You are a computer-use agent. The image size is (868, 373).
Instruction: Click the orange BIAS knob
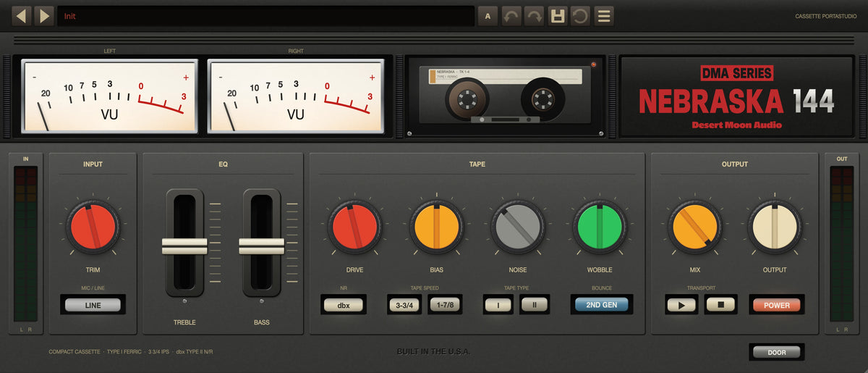click(436, 227)
